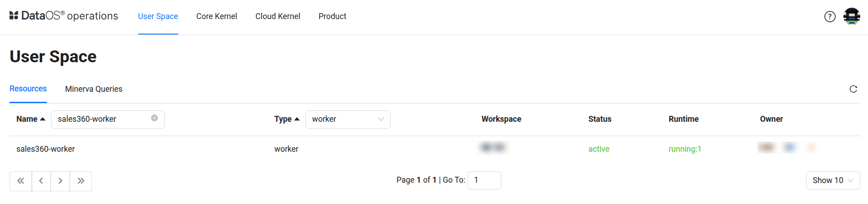Screen dimensions: 868x204
Task: Switch to the Core Kernel tab
Action: pos(217,16)
